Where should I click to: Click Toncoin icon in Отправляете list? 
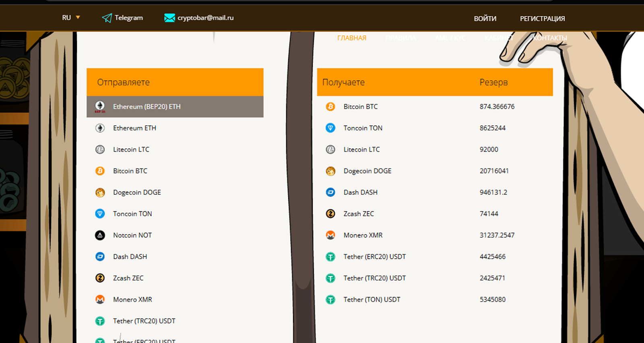coord(100,214)
